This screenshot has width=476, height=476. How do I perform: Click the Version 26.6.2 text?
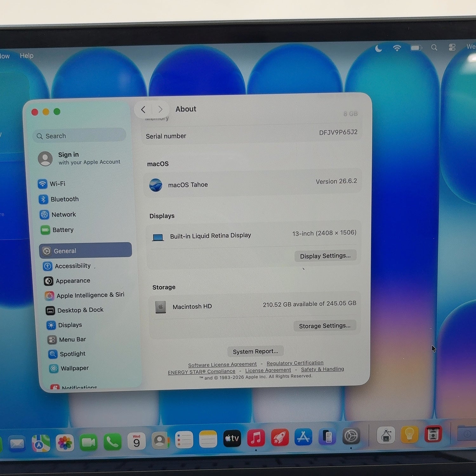pos(336,181)
